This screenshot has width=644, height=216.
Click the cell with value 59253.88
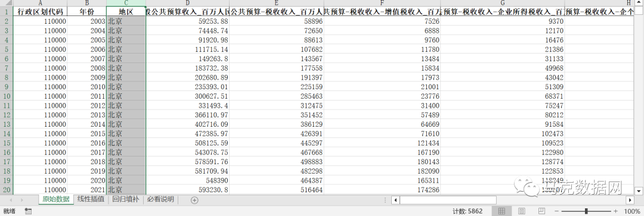[x=188, y=21]
